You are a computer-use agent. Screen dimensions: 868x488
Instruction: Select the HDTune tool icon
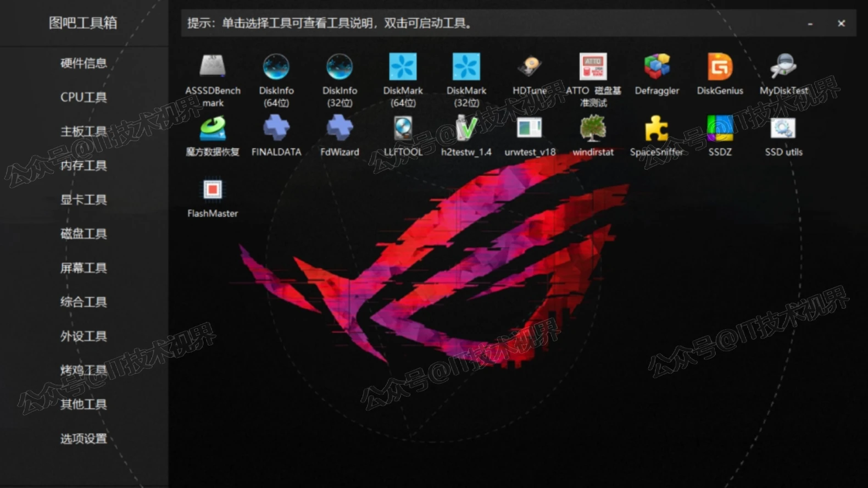click(530, 66)
